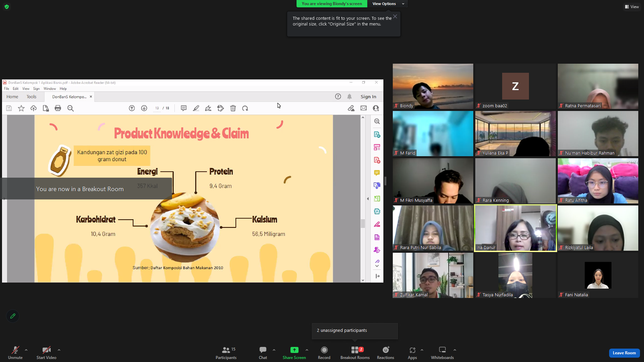Click the Acrobat scrollbar up arrow
The height and width of the screenshot is (362, 644).
coord(363,117)
